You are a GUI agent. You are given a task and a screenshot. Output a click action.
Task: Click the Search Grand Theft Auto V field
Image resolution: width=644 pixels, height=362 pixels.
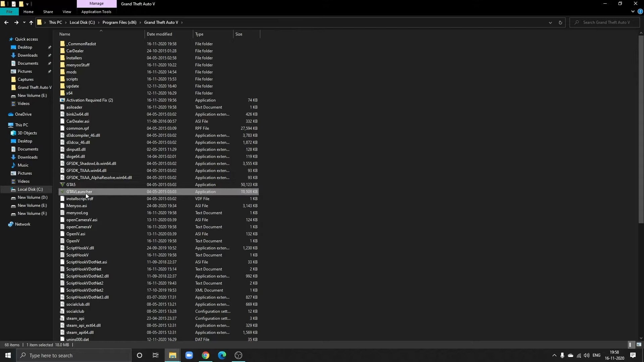click(604, 22)
